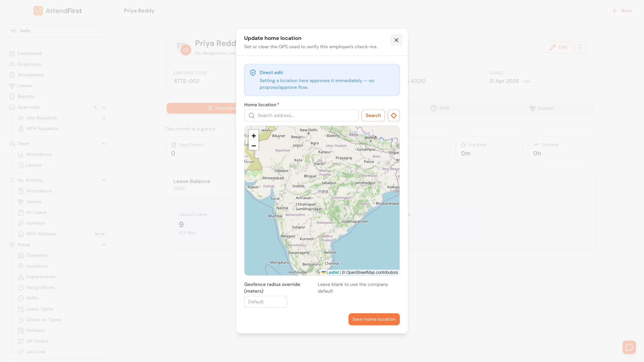Open Check-in Types under Setup
The width and height of the screenshot is (644, 362).
43,319
